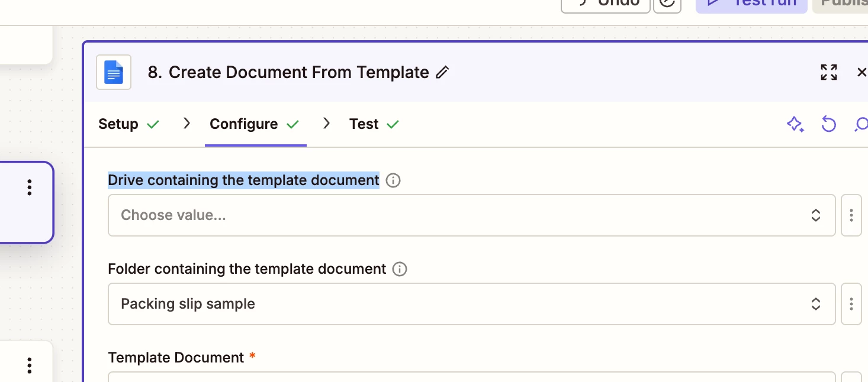868x382 pixels.
Task: Switch to the Setup tab
Action: coord(128,124)
